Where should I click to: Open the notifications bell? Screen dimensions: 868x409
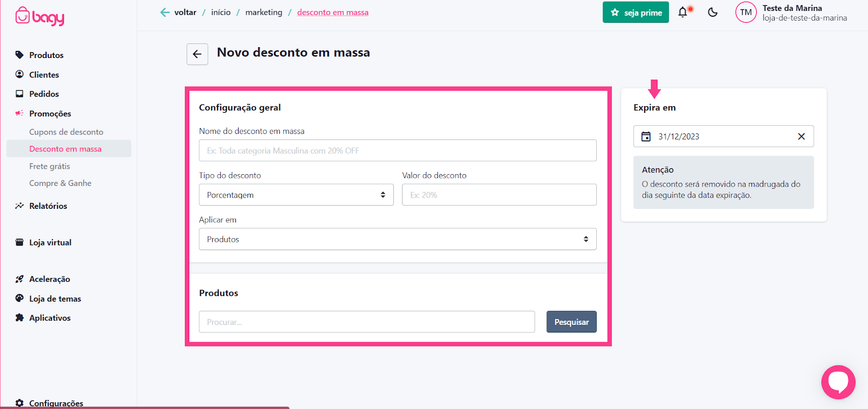click(x=683, y=12)
